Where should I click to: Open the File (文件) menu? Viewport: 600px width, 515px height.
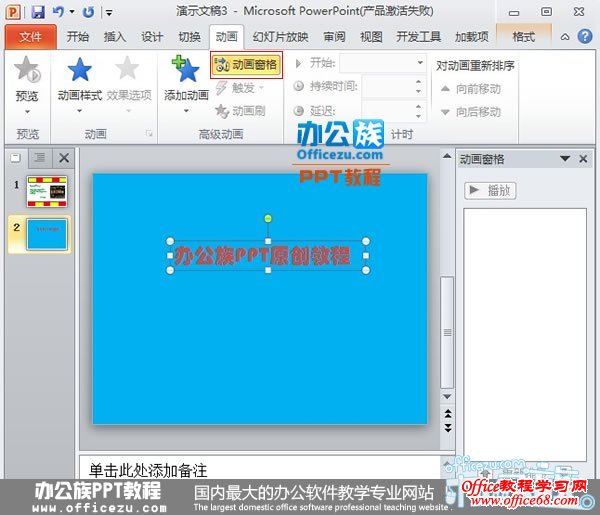tap(30, 37)
